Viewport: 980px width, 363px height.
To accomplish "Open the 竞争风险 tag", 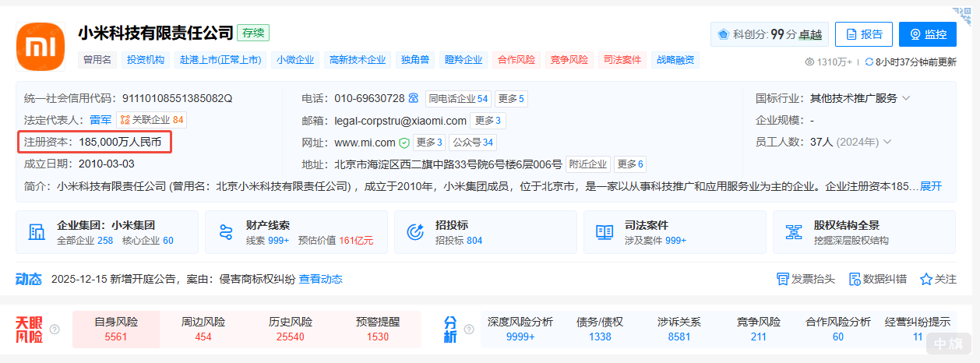I will (569, 59).
